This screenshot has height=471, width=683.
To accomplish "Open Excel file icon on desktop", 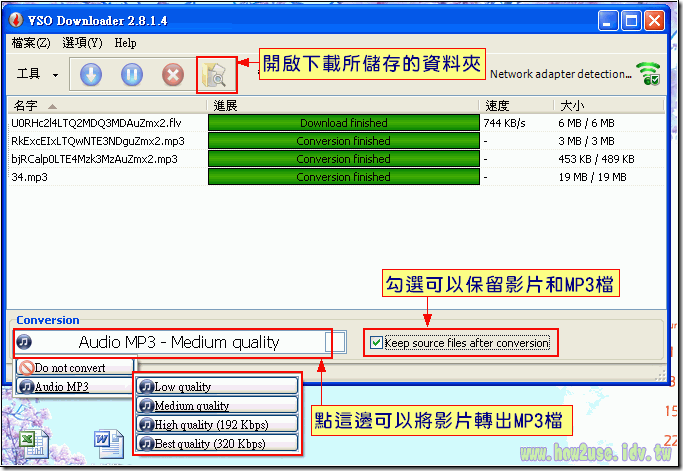I will click(33, 444).
